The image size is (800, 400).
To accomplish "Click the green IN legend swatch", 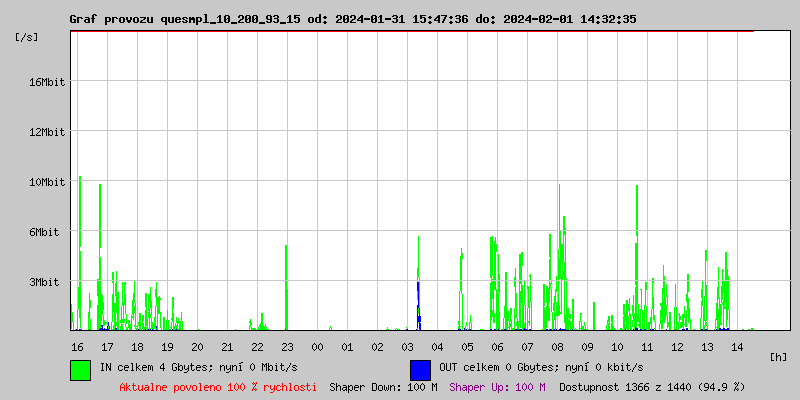I will tap(80, 369).
